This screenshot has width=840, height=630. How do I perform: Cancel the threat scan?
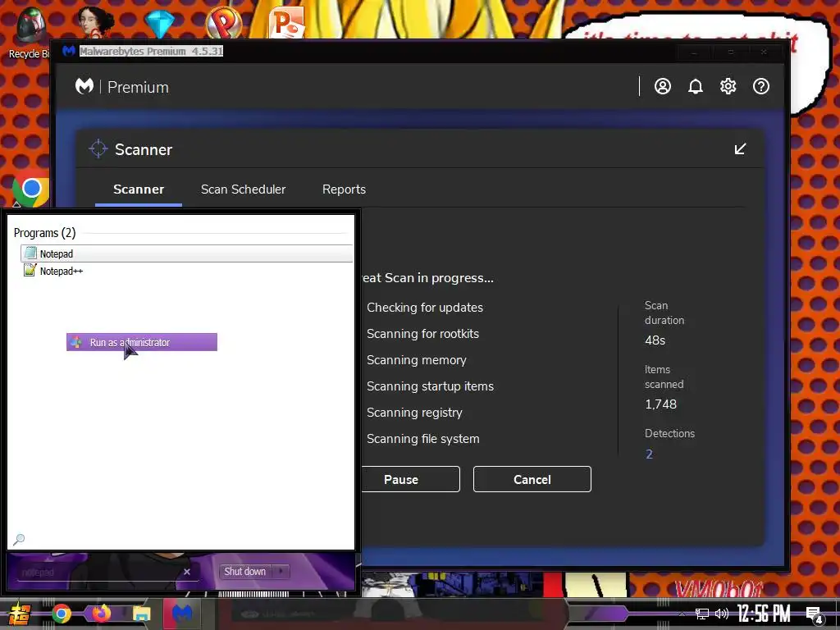pos(532,479)
